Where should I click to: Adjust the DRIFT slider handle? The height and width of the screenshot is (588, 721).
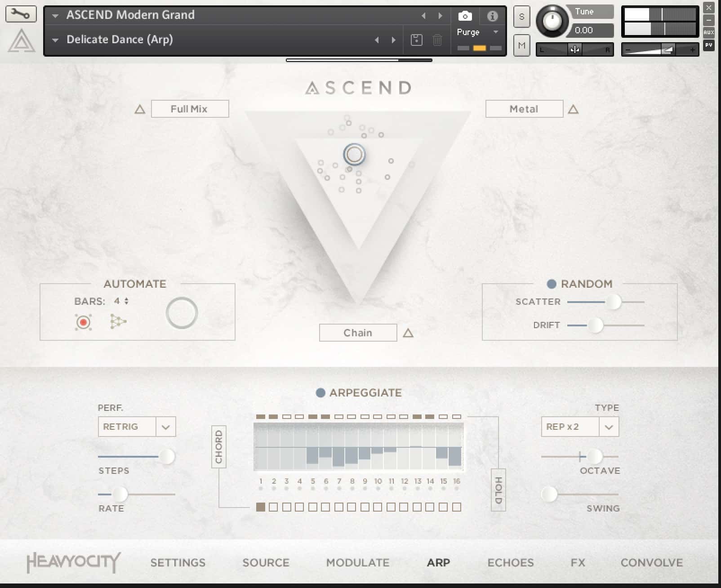pyautogui.click(x=596, y=325)
